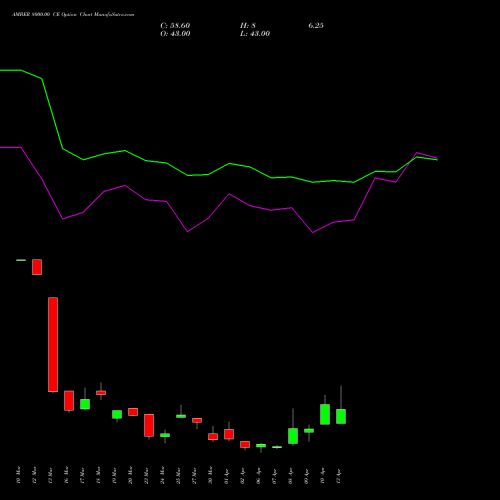The height and width of the screenshot is (500, 500).
Task: Click the open value "O: 43.00"
Action: 175,34
